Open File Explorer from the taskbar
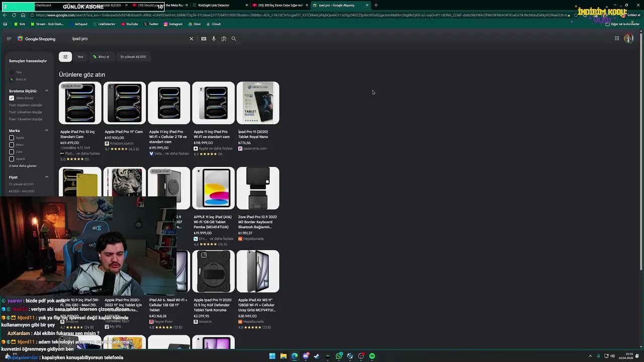The image size is (644, 362). (283, 356)
